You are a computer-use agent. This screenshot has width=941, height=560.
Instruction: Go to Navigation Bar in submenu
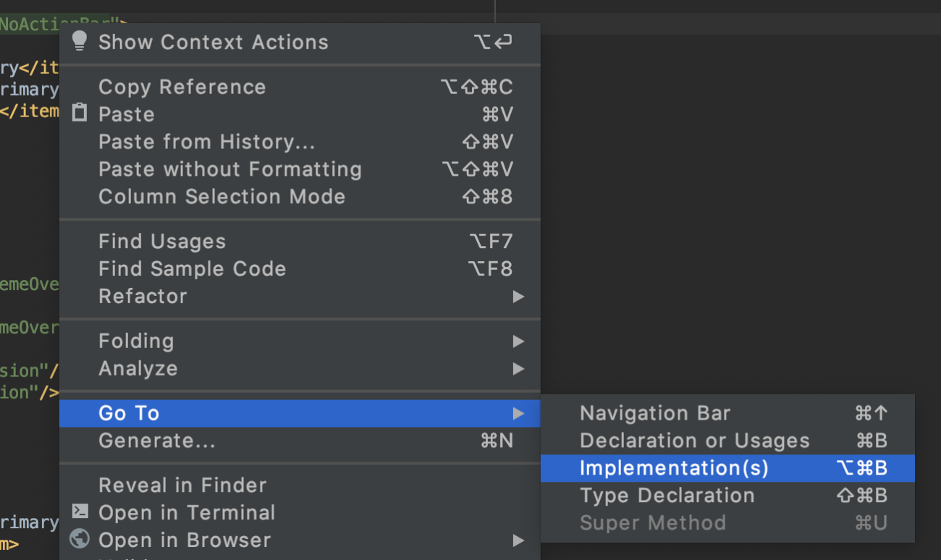click(655, 413)
